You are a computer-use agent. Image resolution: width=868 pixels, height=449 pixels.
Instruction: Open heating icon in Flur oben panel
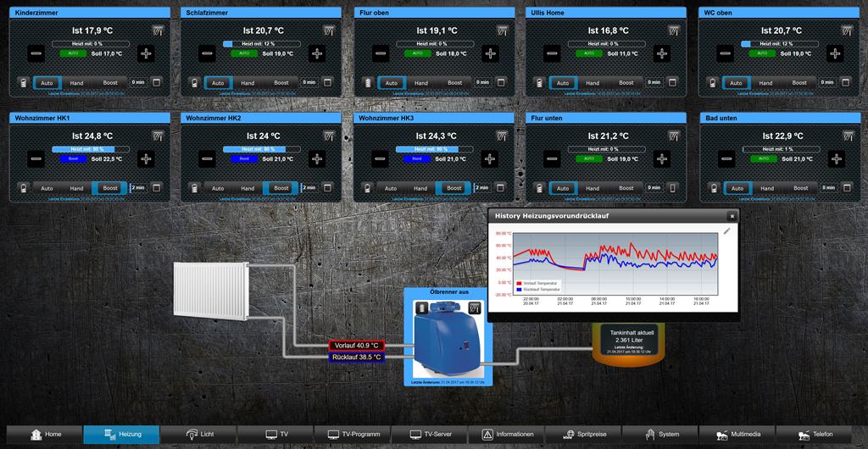502,30
